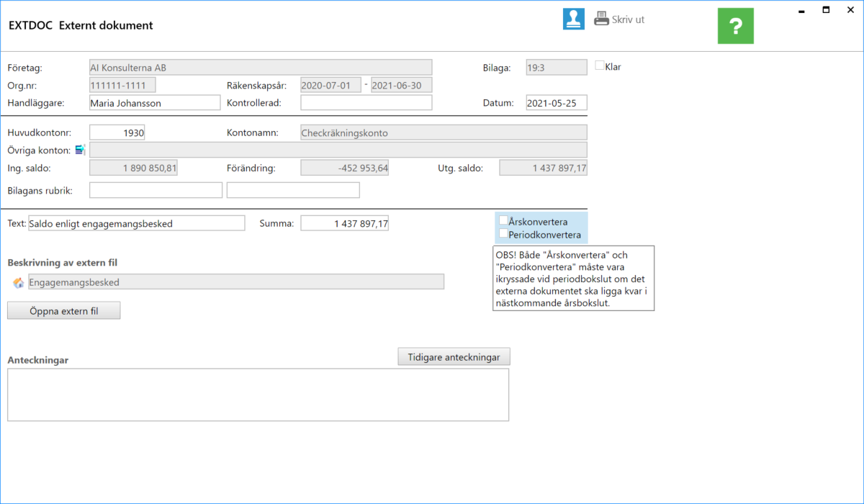This screenshot has height=504, width=864.
Task: Click the Ing. saldo value 1 890 850,81
Action: 133,168
